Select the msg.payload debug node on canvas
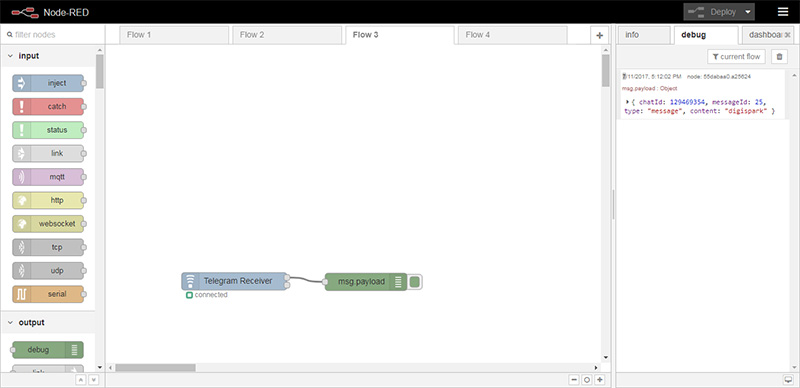Screen dimensions: 800x388 pyautogui.click(x=366, y=281)
